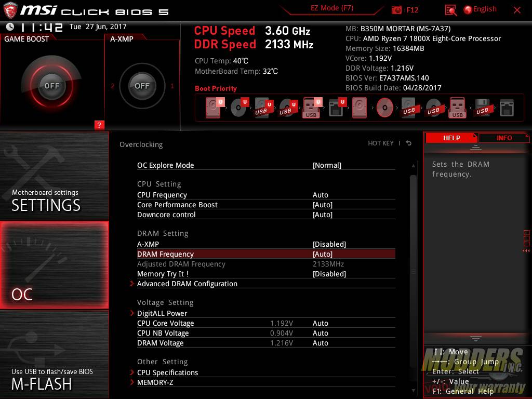The width and height of the screenshot is (532, 399).
Task: Click the 11:42 time display
Action: (x=42, y=28)
